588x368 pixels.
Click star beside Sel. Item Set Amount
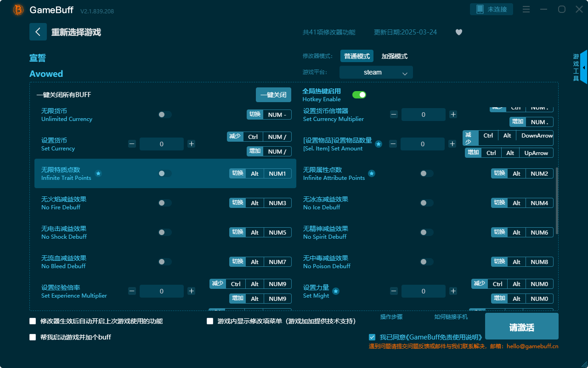378,144
